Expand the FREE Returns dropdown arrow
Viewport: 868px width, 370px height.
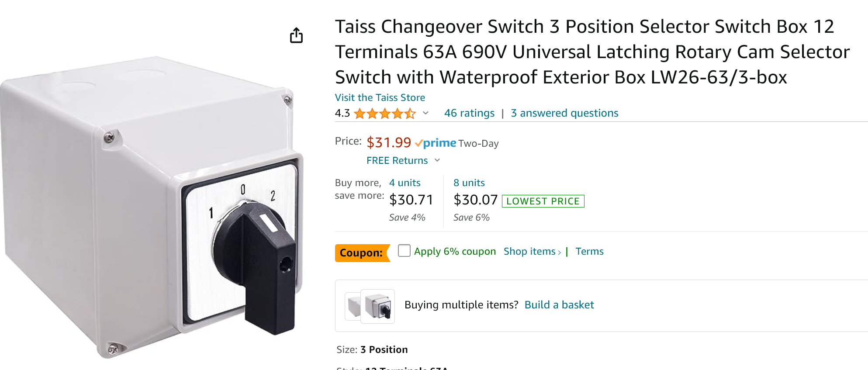click(437, 160)
